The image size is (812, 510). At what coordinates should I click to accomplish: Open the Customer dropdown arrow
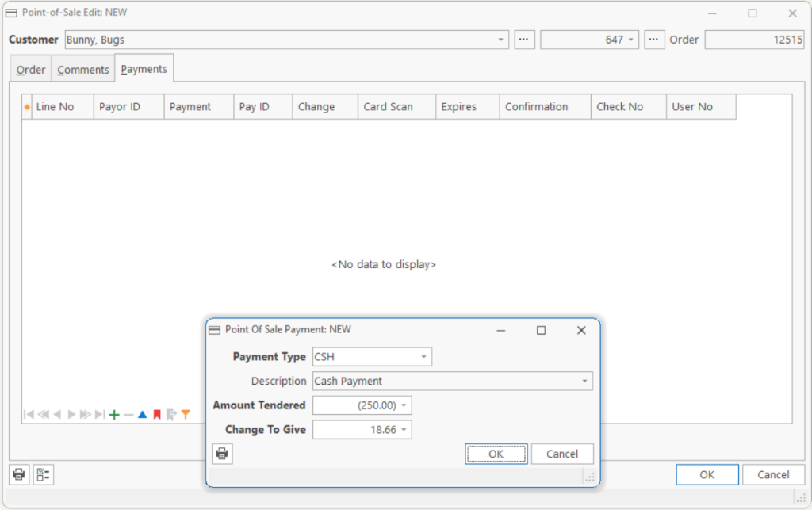click(x=501, y=40)
